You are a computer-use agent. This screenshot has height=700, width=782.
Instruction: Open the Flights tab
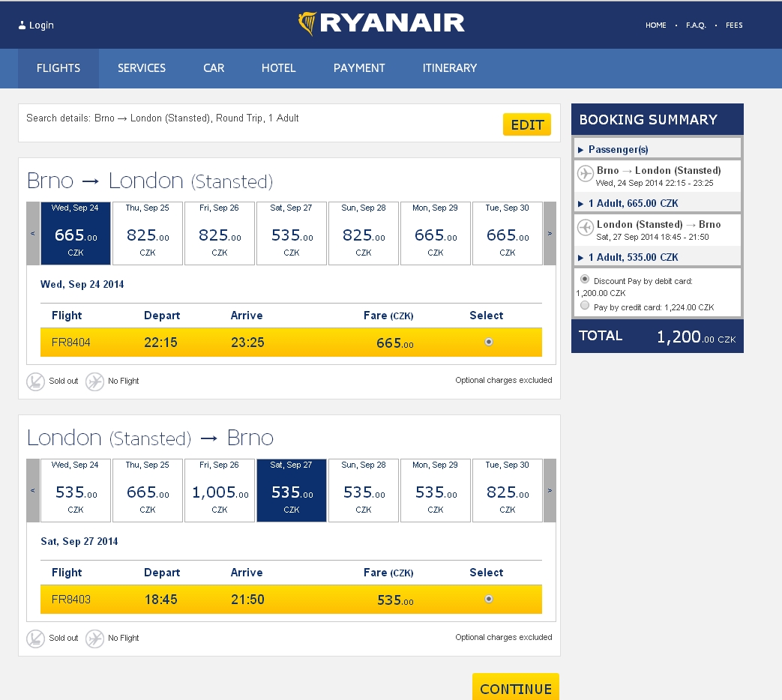click(58, 68)
